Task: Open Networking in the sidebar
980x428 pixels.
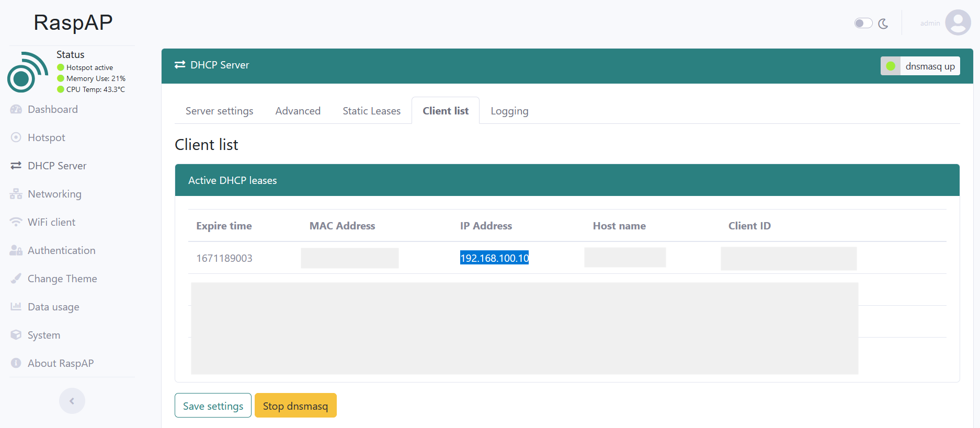Action: click(54, 194)
